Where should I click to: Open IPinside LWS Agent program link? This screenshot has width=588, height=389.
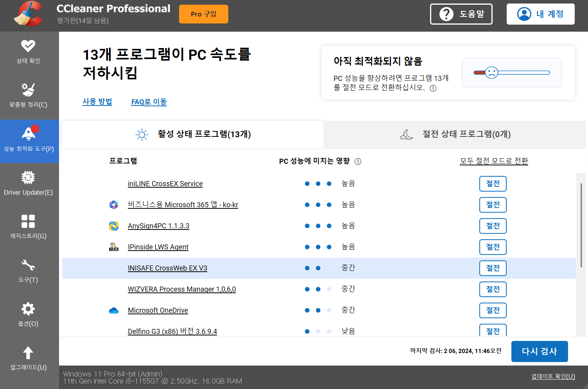click(158, 247)
